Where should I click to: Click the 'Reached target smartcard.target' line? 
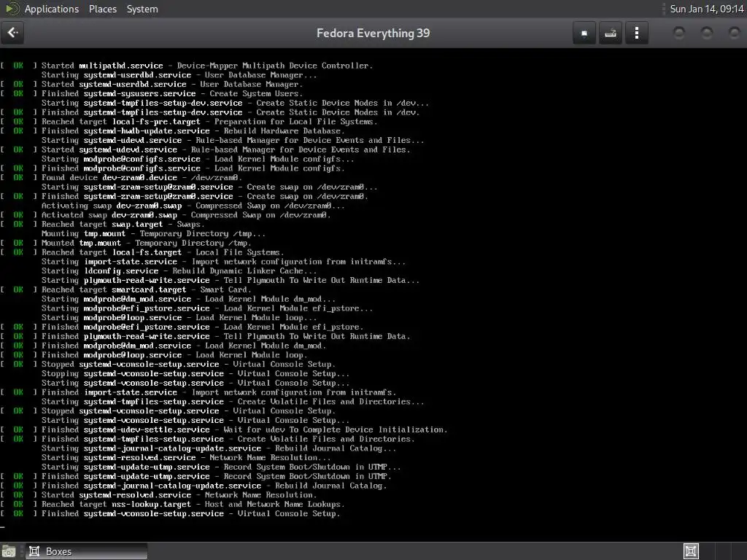[125, 289]
